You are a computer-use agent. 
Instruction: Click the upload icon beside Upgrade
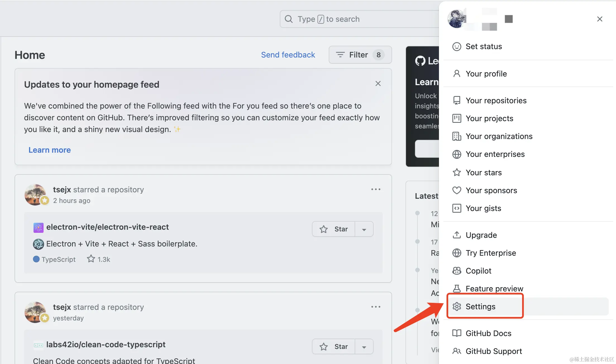pos(457,235)
